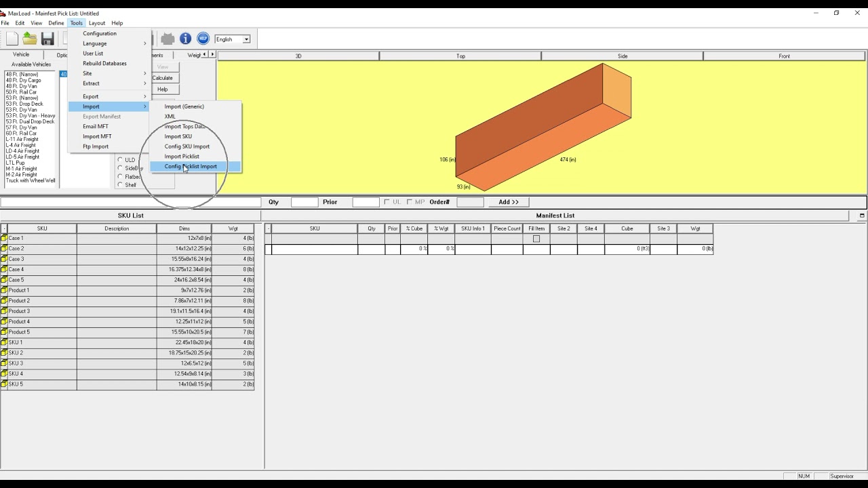Toggle the UL checkbox

387,202
